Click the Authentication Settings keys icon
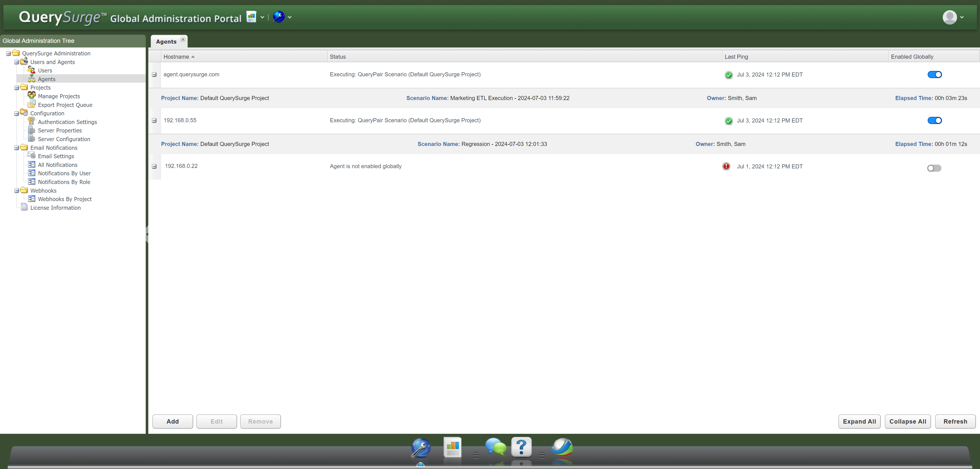This screenshot has width=980, height=469. (32, 121)
